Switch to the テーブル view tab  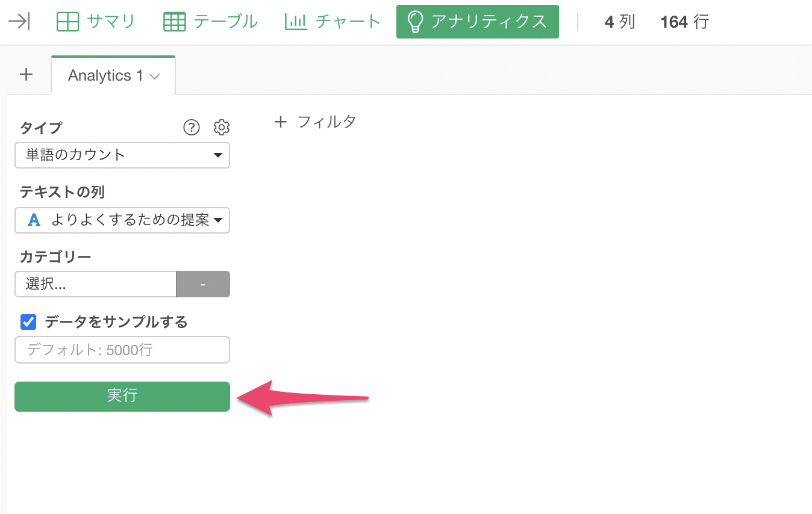(x=211, y=22)
